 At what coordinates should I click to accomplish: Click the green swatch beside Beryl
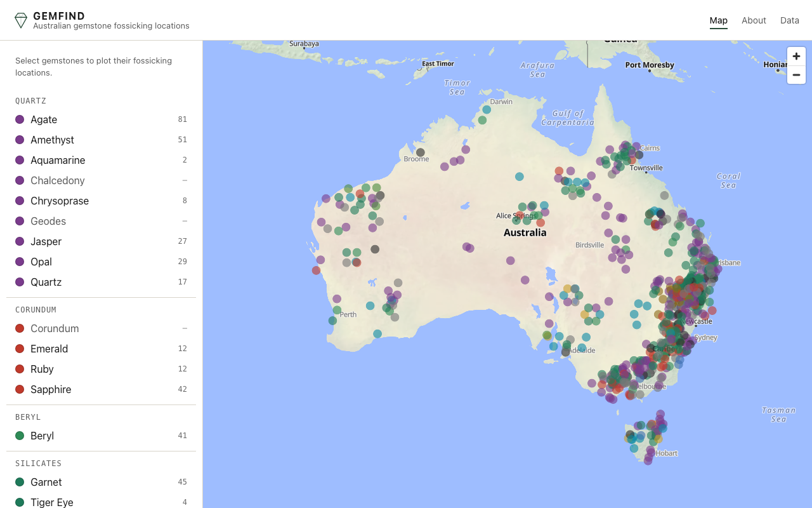(20, 436)
